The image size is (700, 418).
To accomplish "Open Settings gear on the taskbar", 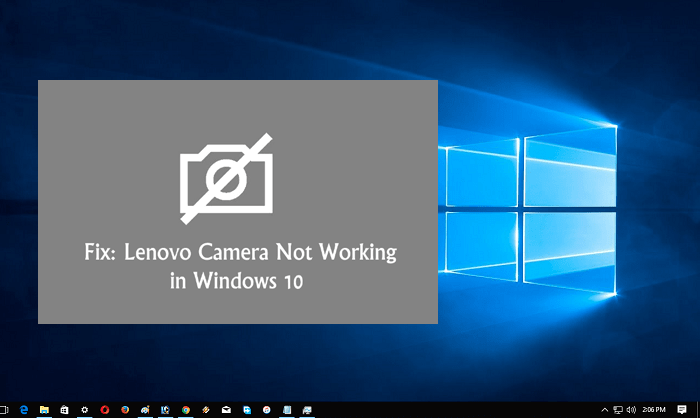I will tap(84, 410).
